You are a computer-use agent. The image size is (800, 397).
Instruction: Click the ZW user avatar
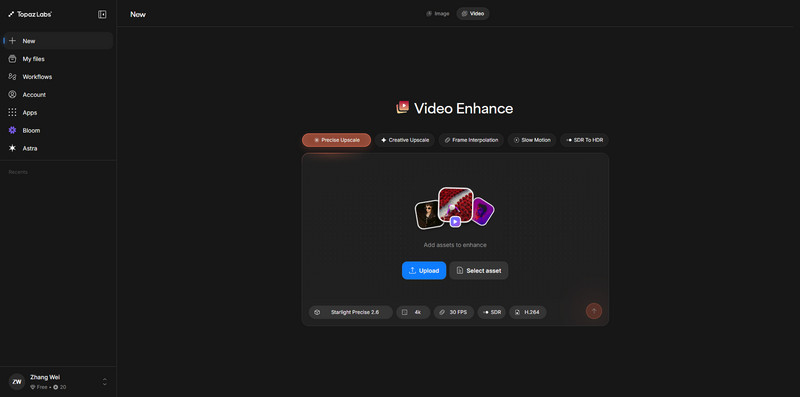[x=17, y=382]
